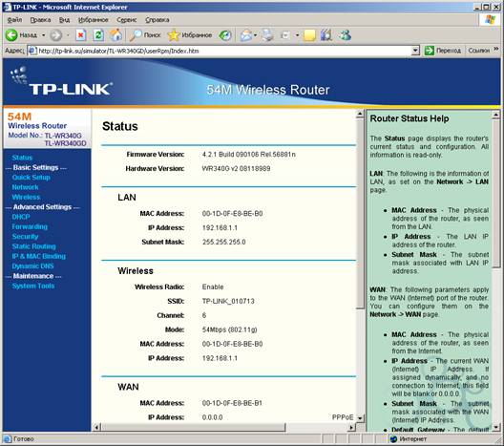Screen dimensions: 504x446
Task: Open the Файл menu
Action: point(14,20)
